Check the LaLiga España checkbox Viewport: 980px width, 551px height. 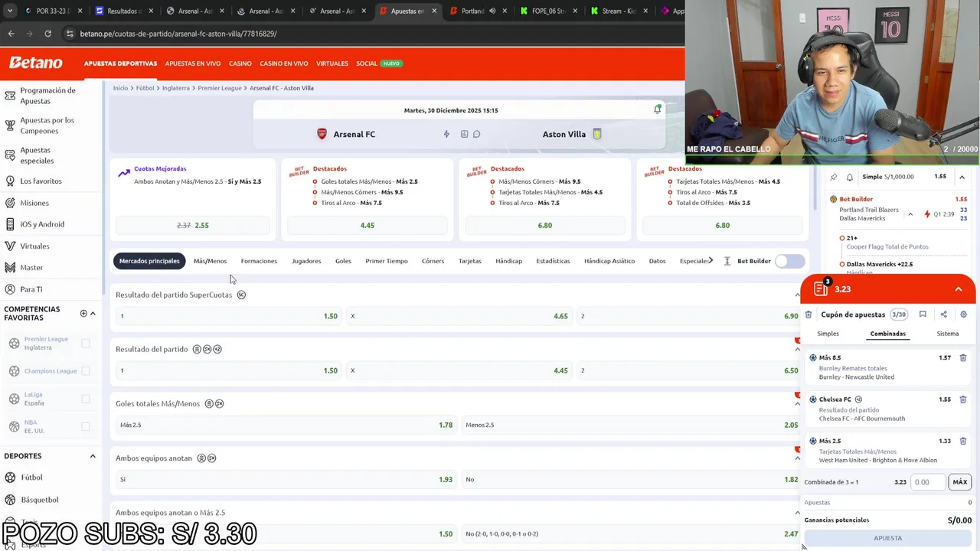click(86, 399)
